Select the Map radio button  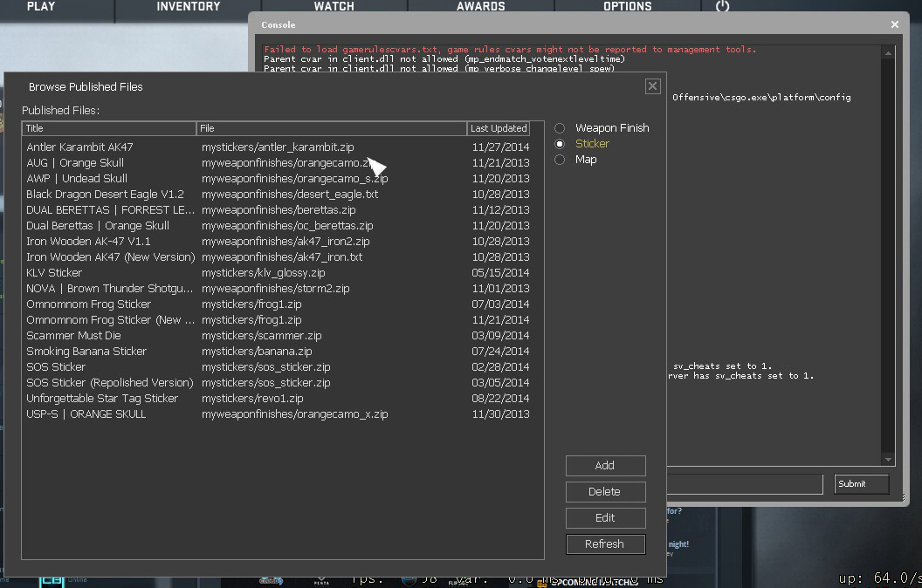pos(560,160)
